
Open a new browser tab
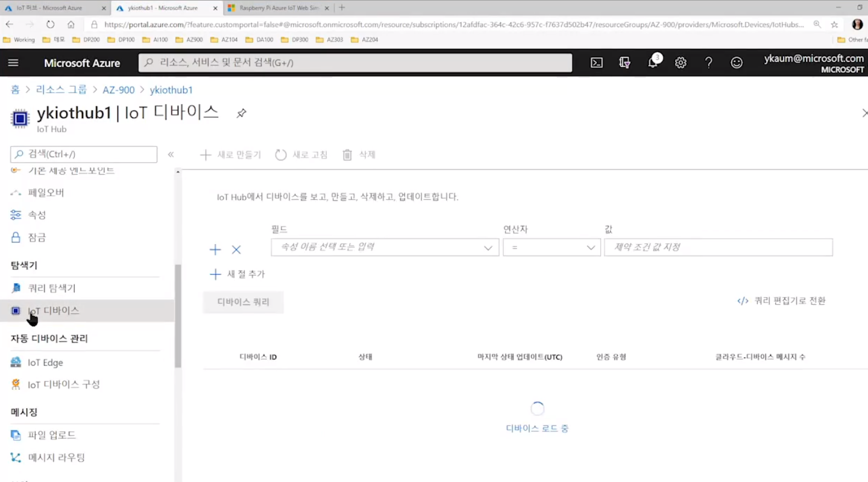pos(342,8)
